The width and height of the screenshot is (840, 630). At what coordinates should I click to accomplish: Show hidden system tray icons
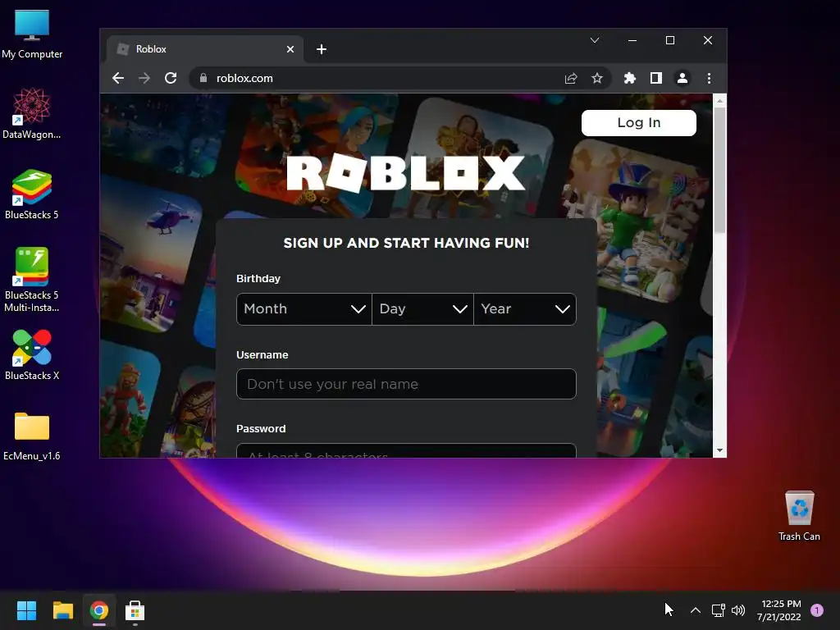tap(696, 610)
